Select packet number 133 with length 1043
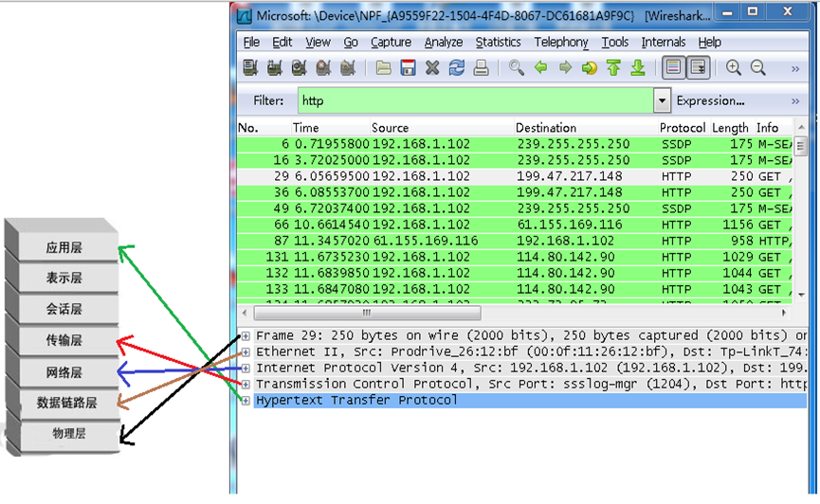The height and width of the screenshot is (504, 820). 515,289
